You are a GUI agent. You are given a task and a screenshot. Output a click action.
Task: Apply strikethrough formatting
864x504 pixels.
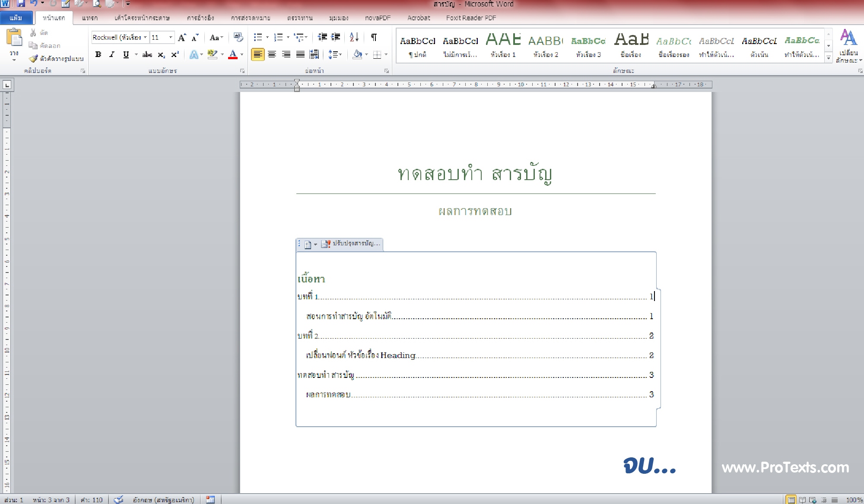(x=147, y=54)
